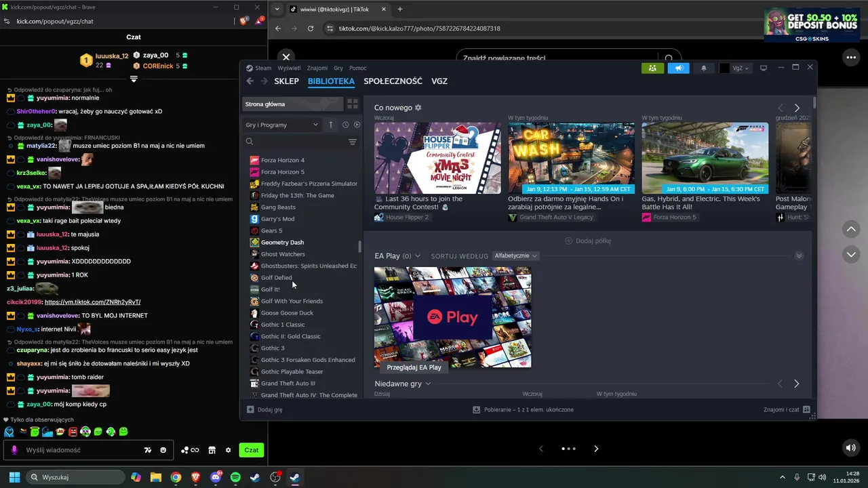
Task: Open Steam friends green icon button
Action: (x=652, y=68)
